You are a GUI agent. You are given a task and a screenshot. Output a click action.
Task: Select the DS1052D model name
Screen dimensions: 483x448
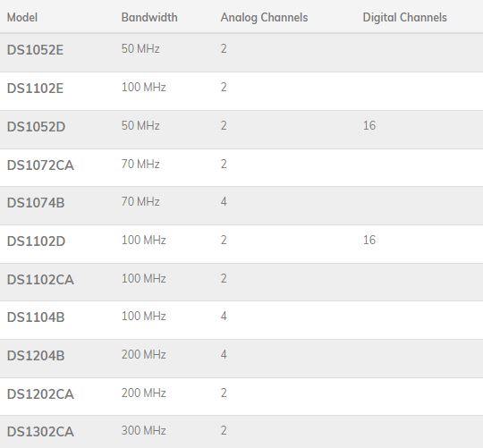(36, 127)
